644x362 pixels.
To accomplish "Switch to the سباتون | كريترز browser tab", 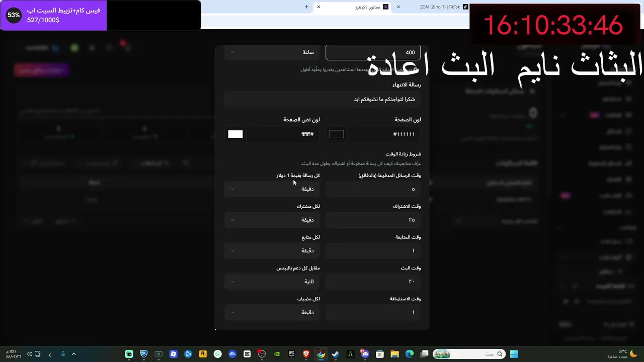I will coord(352,7).
